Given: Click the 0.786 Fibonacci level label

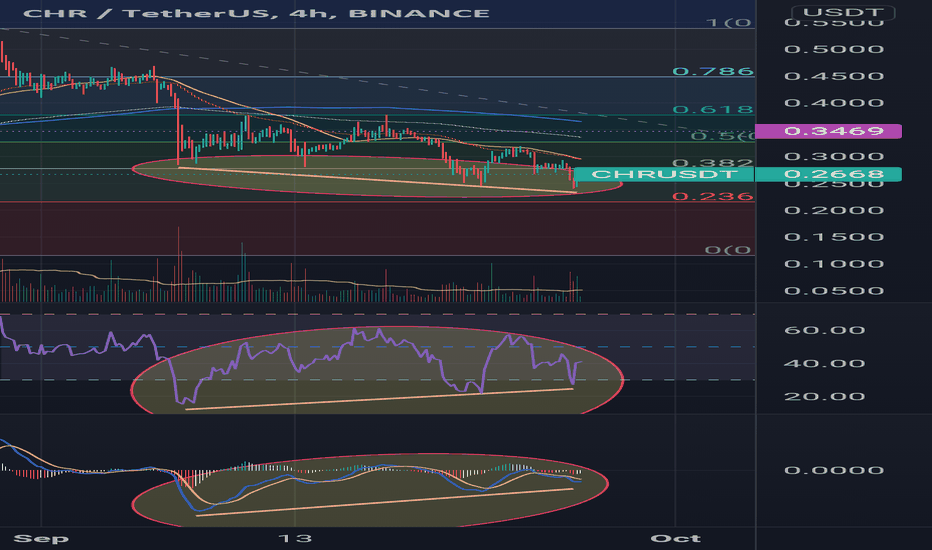Looking at the screenshot, I should click(713, 71).
